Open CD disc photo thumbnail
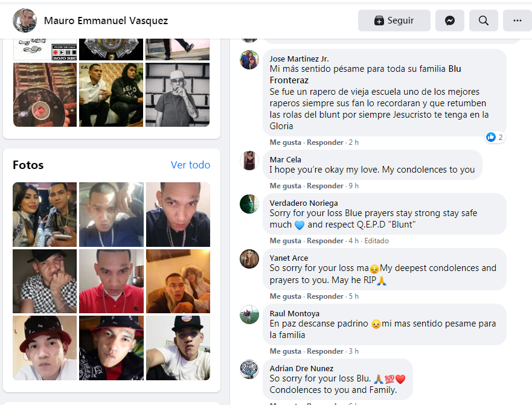The height and width of the screenshot is (405, 532). click(45, 95)
